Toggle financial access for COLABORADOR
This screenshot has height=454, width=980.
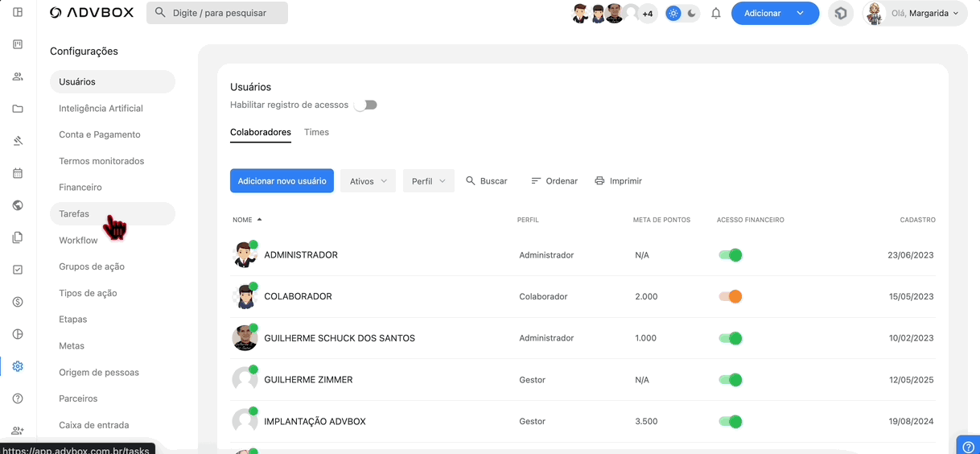(x=730, y=296)
